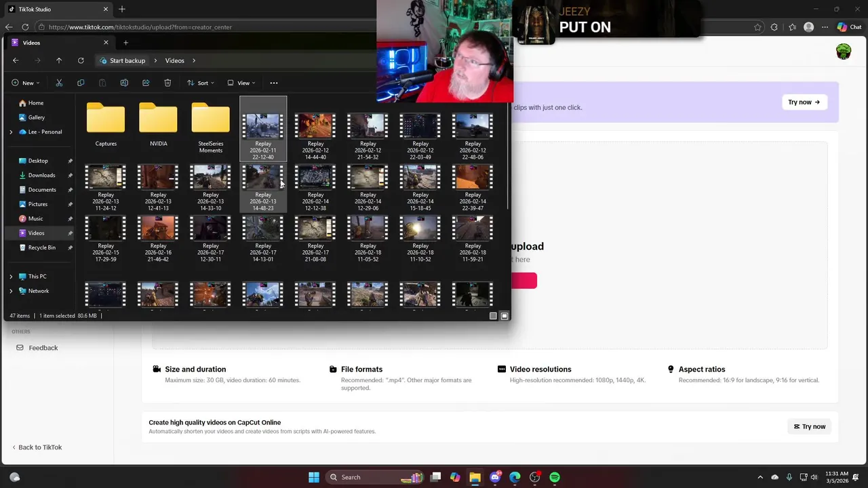The image size is (868, 488).
Task: Open Copilot Chat in browser
Action: 849,27
